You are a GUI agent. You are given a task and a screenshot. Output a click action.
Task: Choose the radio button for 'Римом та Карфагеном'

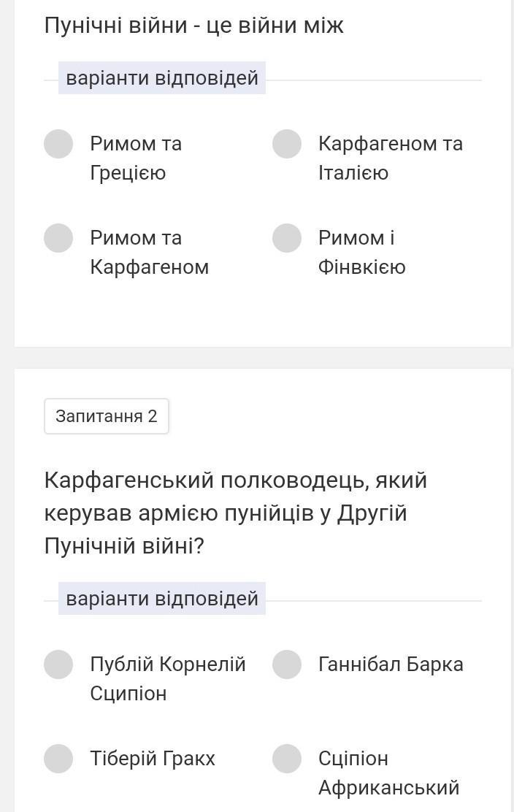(x=58, y=238)
